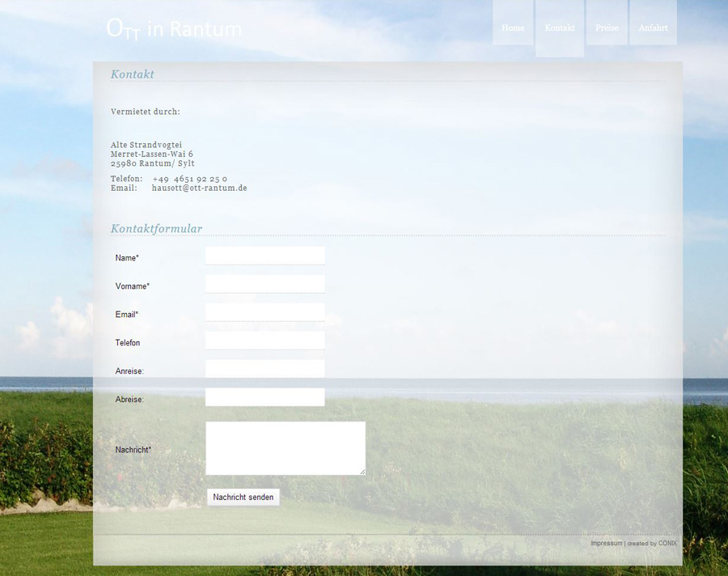Click the Ott in Rantum site logo

174,29
